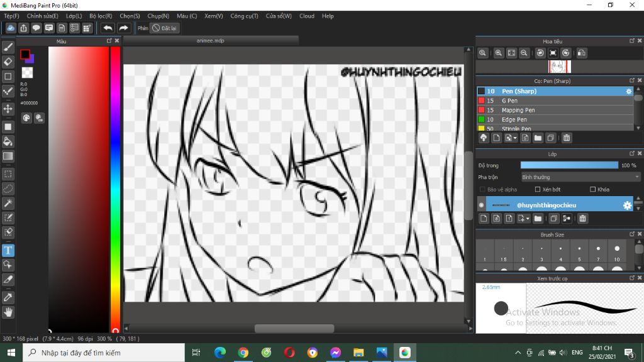The height and width of the screenshot is (362, 644).
Task: Select the Lasso tool
Action: [8, 189]
